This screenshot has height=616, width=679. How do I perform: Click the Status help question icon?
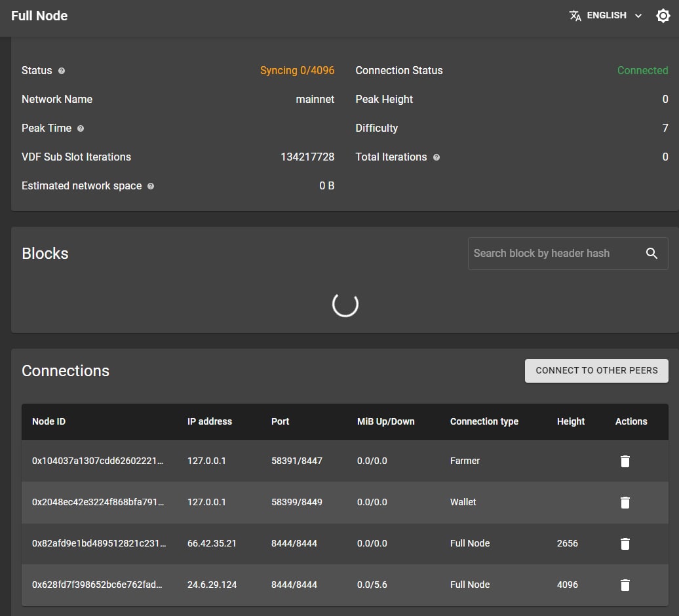click(x=62, y=71)
